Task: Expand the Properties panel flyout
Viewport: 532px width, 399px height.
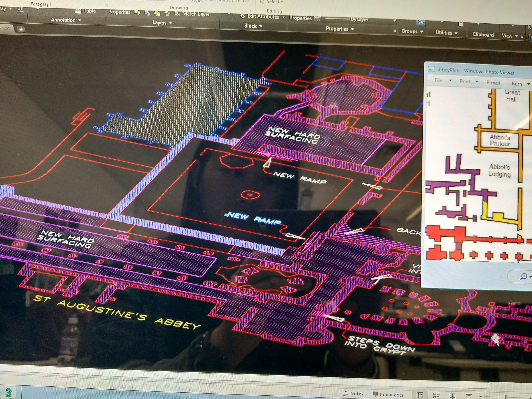Action: 340,29
